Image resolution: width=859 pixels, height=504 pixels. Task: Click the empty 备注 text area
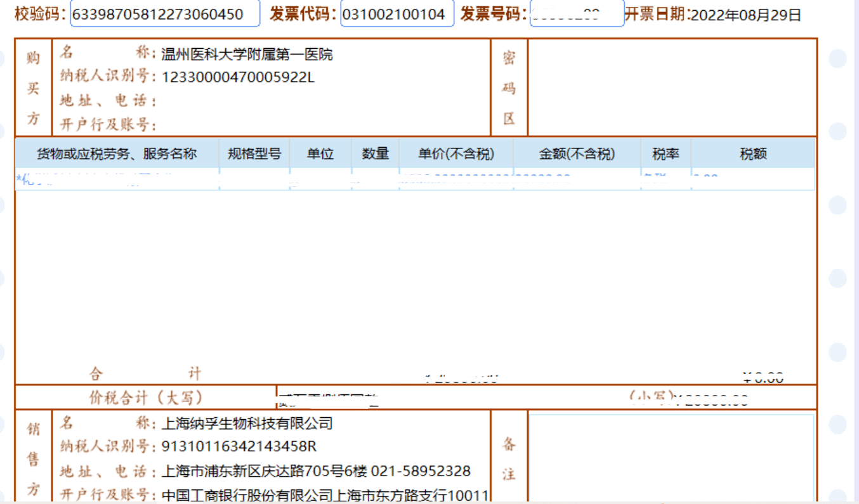click(x=671, y=456)
